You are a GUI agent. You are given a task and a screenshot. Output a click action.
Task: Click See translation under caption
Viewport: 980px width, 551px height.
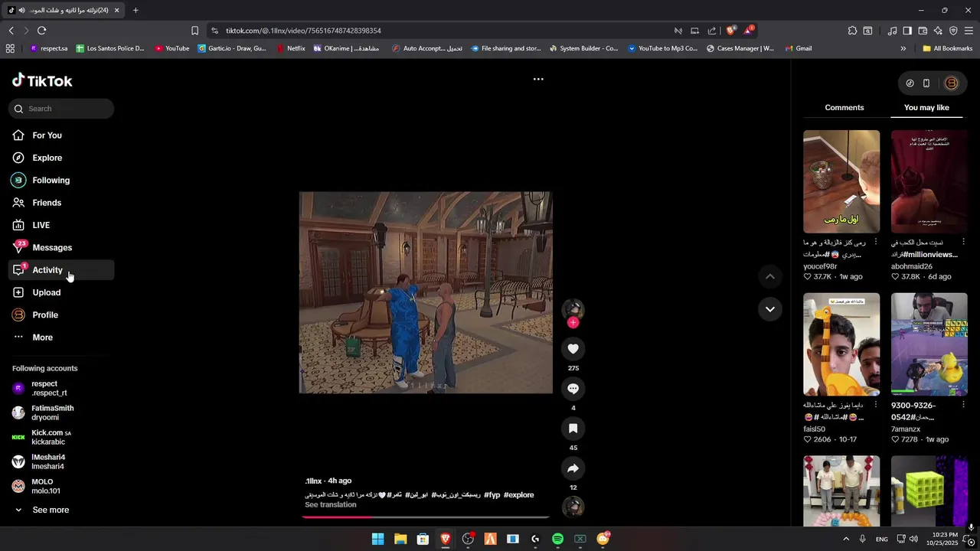330,505
